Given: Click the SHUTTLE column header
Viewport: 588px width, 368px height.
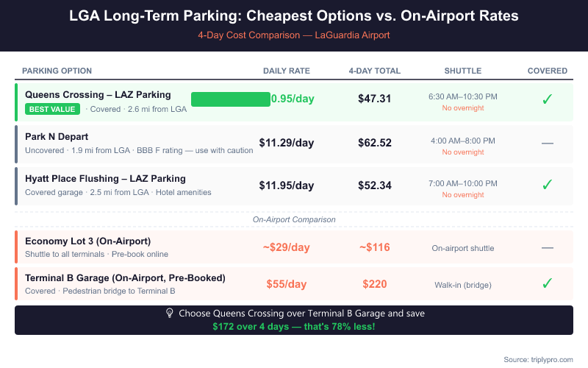Looking at the screenshot, I should click(x=463, y=71).
